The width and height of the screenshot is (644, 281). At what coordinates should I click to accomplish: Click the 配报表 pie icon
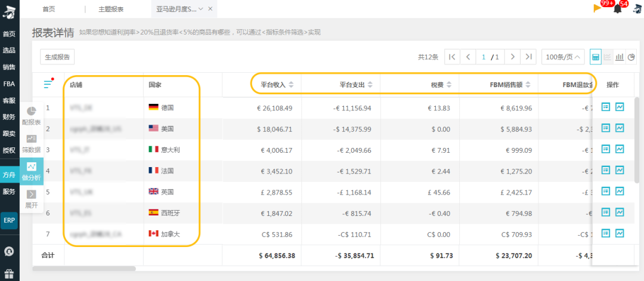tap(32, 111)
